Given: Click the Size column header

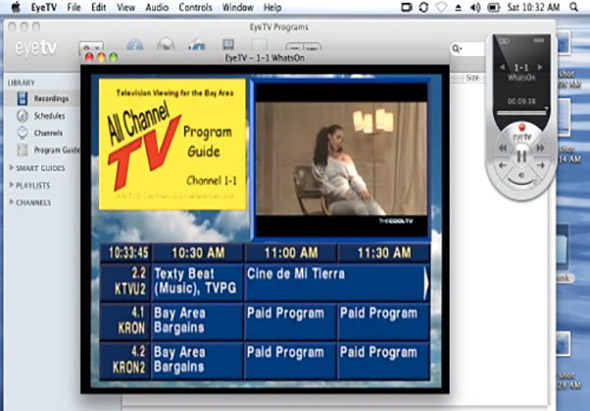Looking at the screenshot, I should (x=472, y=78).
